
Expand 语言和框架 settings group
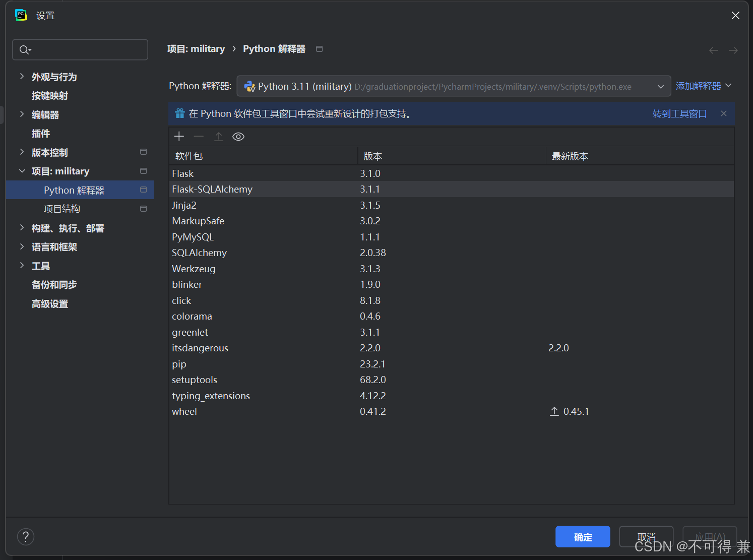point(22,246)
